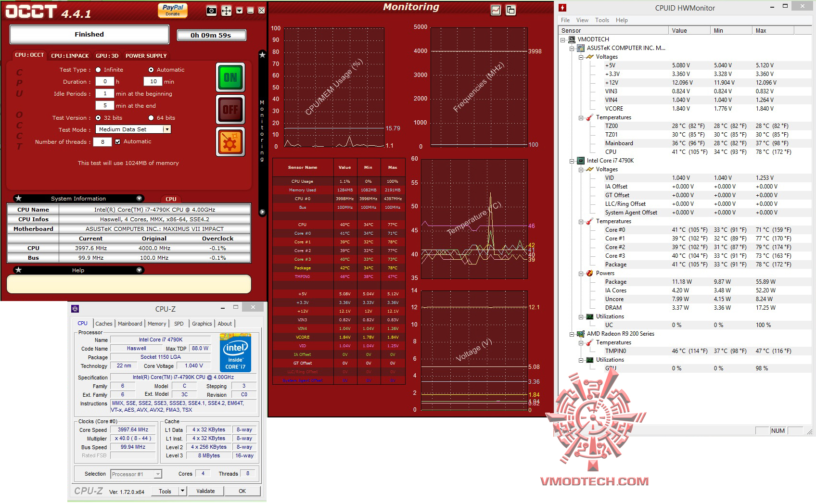
Task: Click the Utilizations icon under Intel Core i7
Action: (589, 316)
